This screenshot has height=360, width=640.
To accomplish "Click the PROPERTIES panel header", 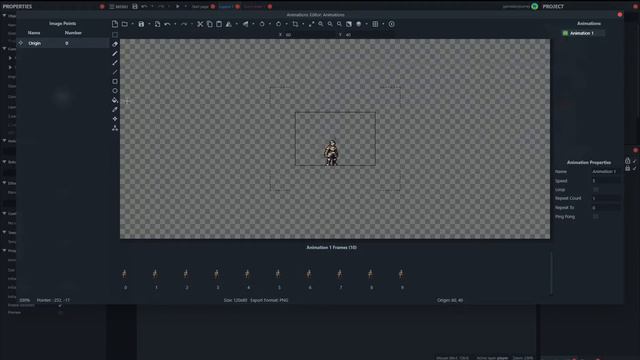I will pos(17,7).
